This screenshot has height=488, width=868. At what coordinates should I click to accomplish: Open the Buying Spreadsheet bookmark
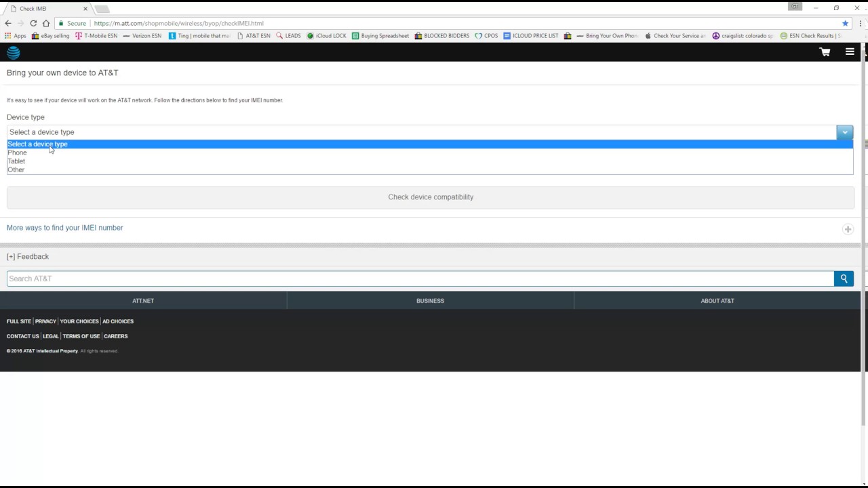[x=380, y=36]
